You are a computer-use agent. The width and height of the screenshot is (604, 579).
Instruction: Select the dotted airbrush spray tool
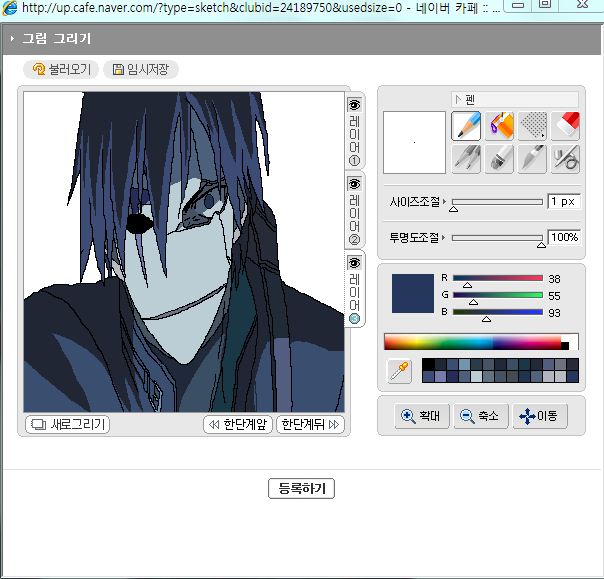click(532, 126)
